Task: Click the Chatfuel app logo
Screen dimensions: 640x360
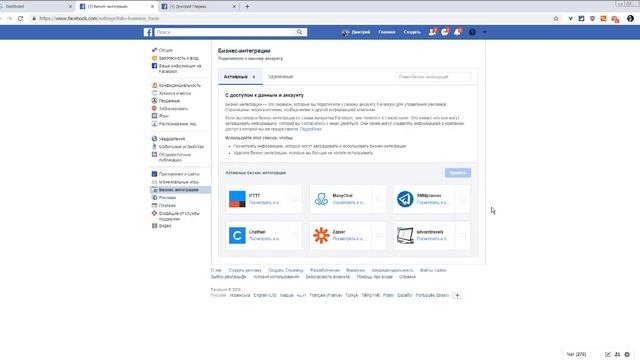Action: pos(237,236)
